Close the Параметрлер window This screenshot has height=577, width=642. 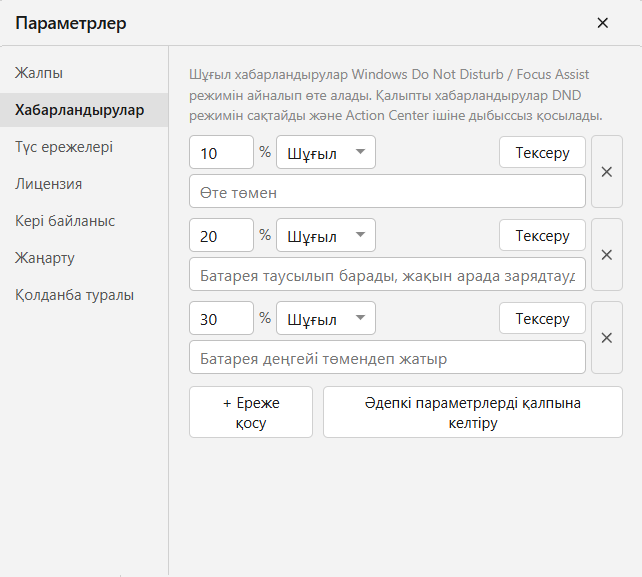(603, 23)
